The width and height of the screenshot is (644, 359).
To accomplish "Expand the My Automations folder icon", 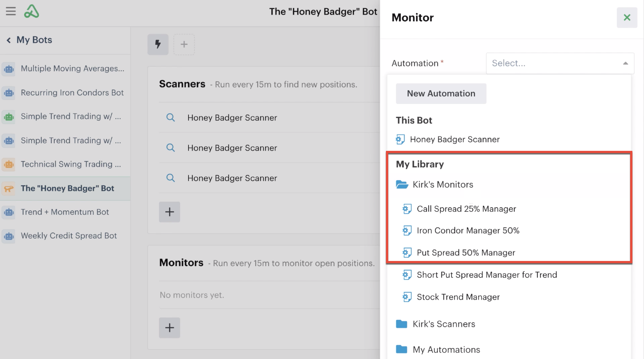I will [x=402, y=349].
